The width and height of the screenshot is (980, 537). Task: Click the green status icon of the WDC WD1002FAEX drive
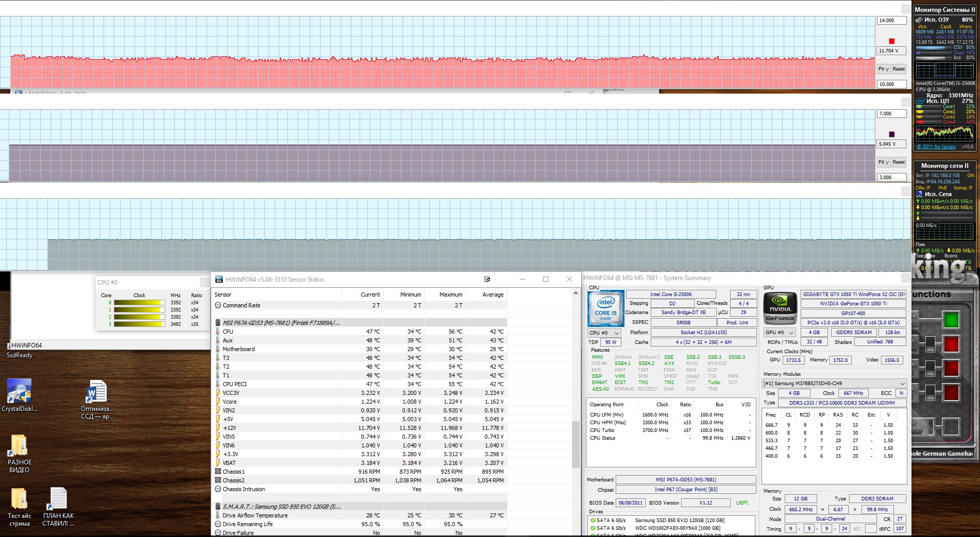[593, 528]
